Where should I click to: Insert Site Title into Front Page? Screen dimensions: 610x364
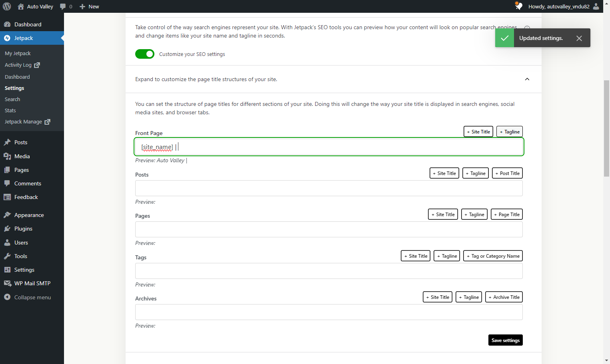[x=478, y=131]
